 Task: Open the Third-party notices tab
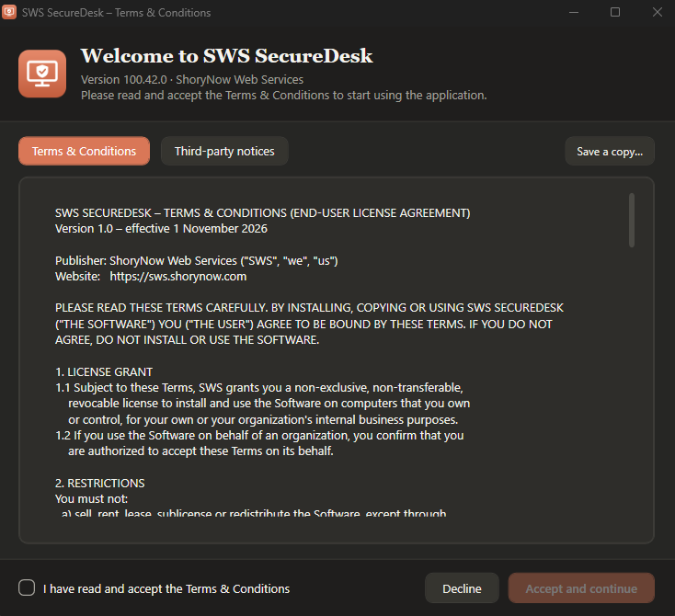pyautogui.click(x=224, y=151)
